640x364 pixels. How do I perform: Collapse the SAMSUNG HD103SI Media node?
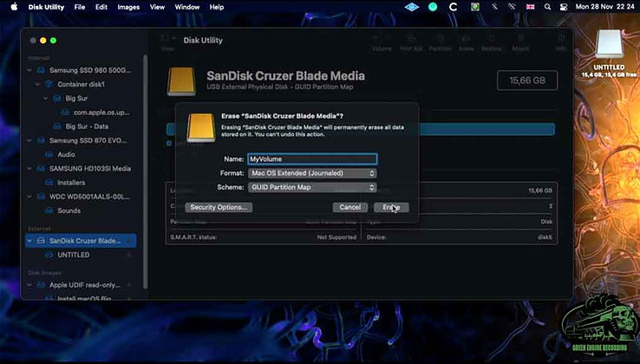point(29,168)
